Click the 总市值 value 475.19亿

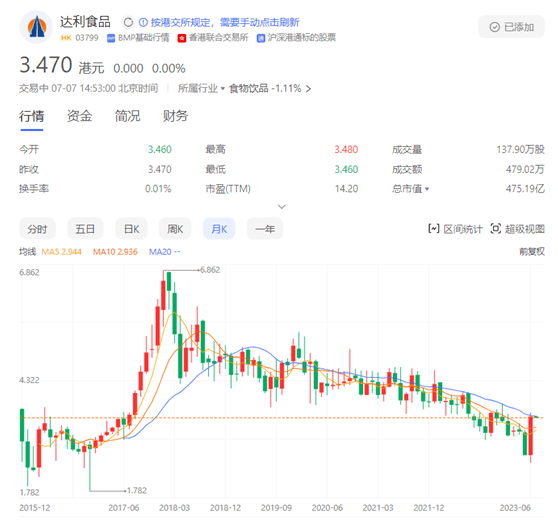click(525, 189)
